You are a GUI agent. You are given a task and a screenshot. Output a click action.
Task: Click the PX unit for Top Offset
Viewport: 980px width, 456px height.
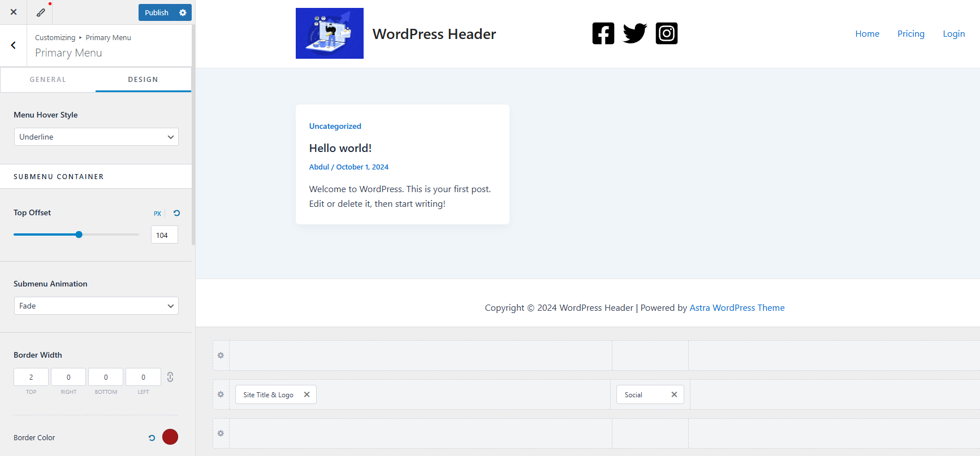(157, 214)
